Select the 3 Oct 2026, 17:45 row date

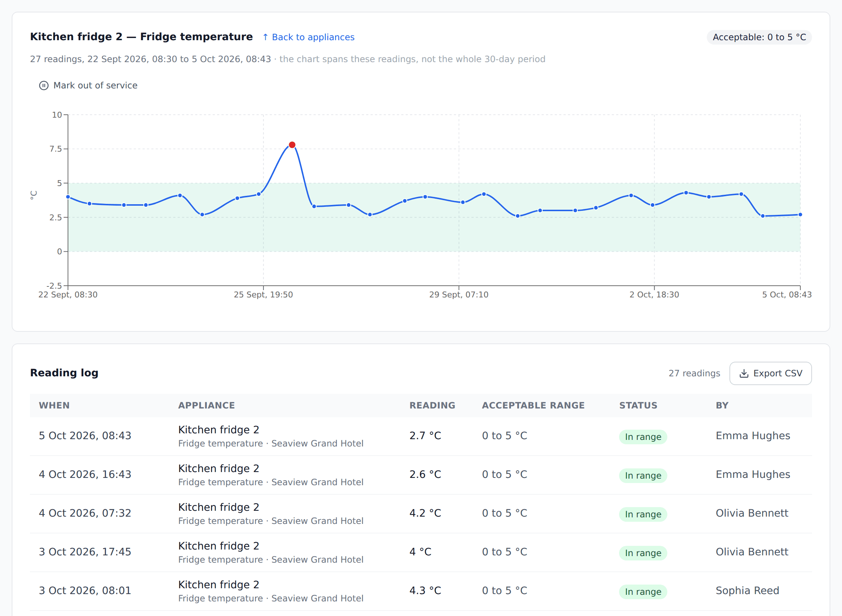pos(85,552)
